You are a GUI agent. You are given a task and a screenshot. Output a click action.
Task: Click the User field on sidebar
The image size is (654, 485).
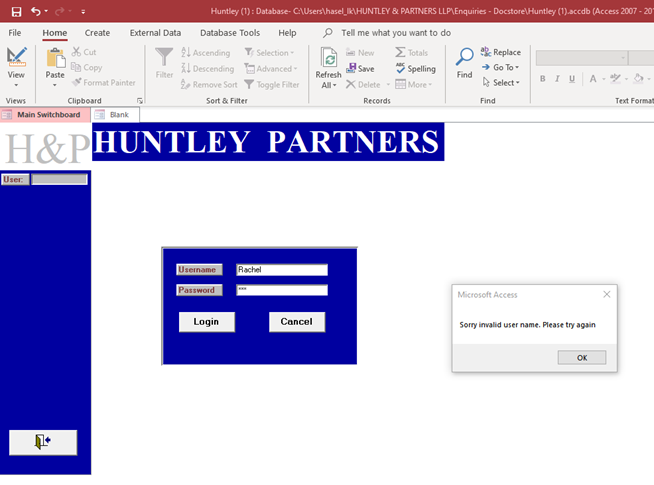click(60, 179)
